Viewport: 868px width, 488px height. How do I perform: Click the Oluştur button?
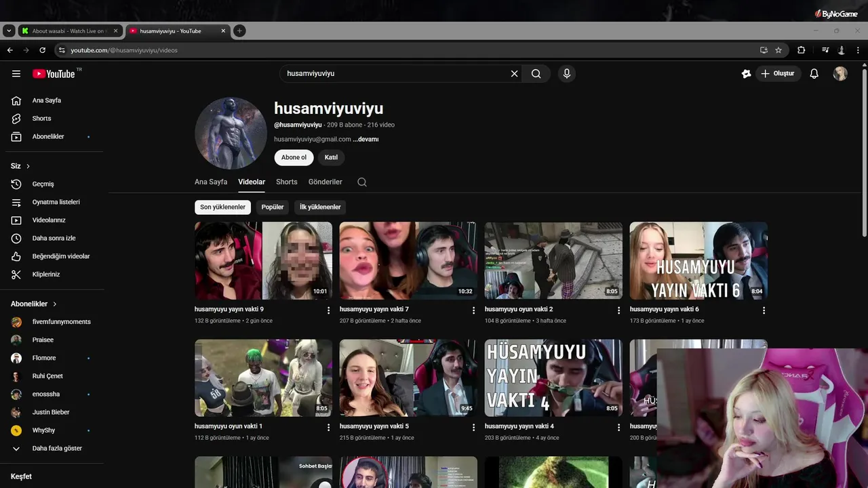tap(777, 74)
